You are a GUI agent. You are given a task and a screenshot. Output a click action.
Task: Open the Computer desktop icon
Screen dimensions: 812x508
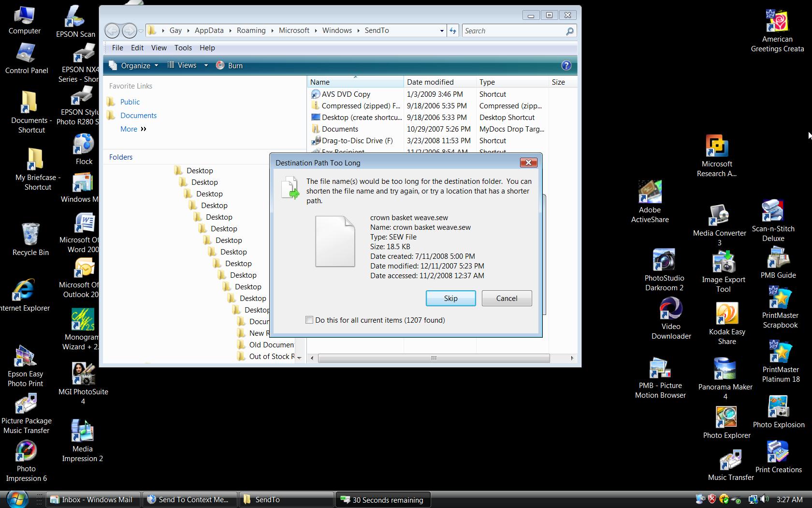[24, 20]
